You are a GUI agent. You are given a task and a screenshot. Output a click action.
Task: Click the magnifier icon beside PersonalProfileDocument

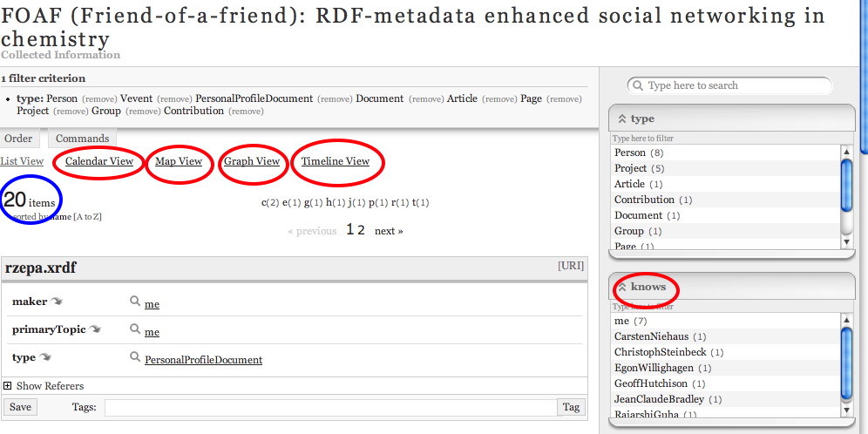[x=135, y=357]
